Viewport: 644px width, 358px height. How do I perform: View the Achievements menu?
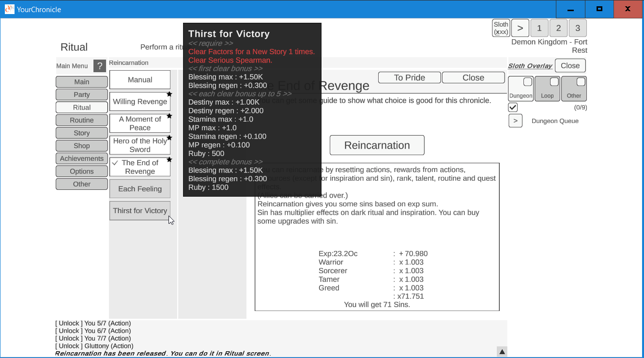[x=82, y=158]
